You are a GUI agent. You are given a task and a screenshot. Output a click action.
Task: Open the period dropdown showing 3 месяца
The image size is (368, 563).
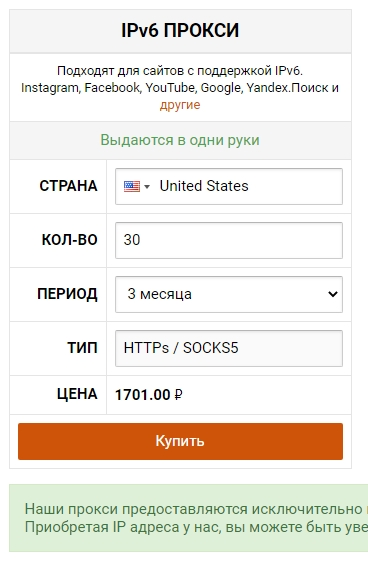pos(229,294)
